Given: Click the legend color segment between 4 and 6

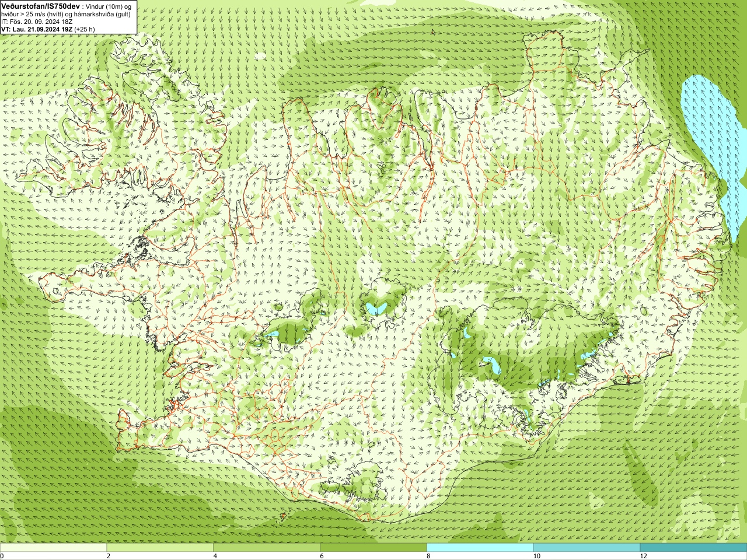Looking at the screenshot, I should (267, 548).
